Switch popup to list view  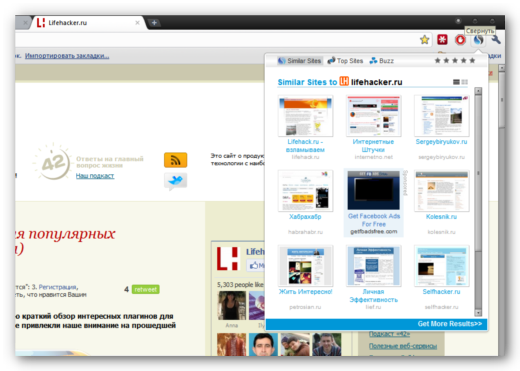point(456,82)
